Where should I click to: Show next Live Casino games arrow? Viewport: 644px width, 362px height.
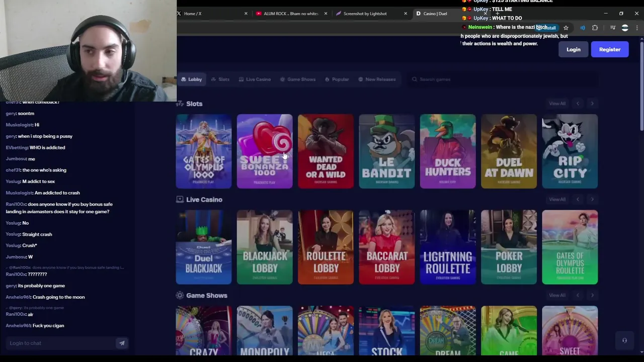[x=592, y=200]
